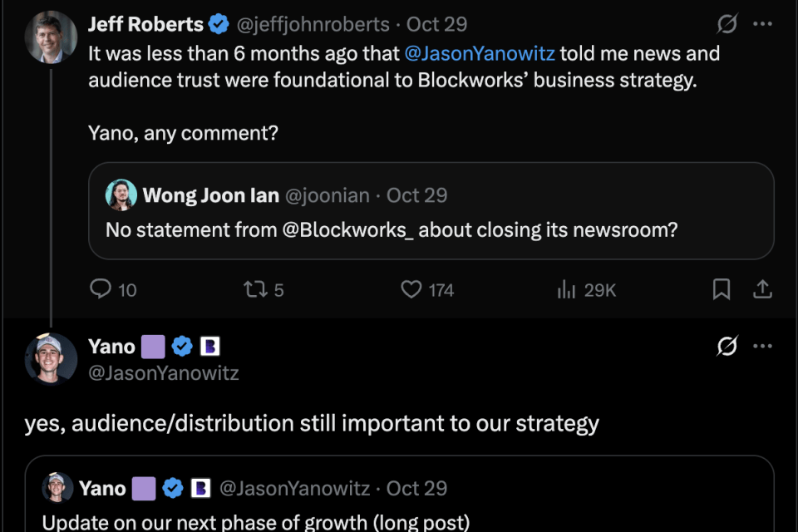This screenshot has width=798, height=532.
Task: Click the @JasonYanowitz mention link
Action: 480,54
